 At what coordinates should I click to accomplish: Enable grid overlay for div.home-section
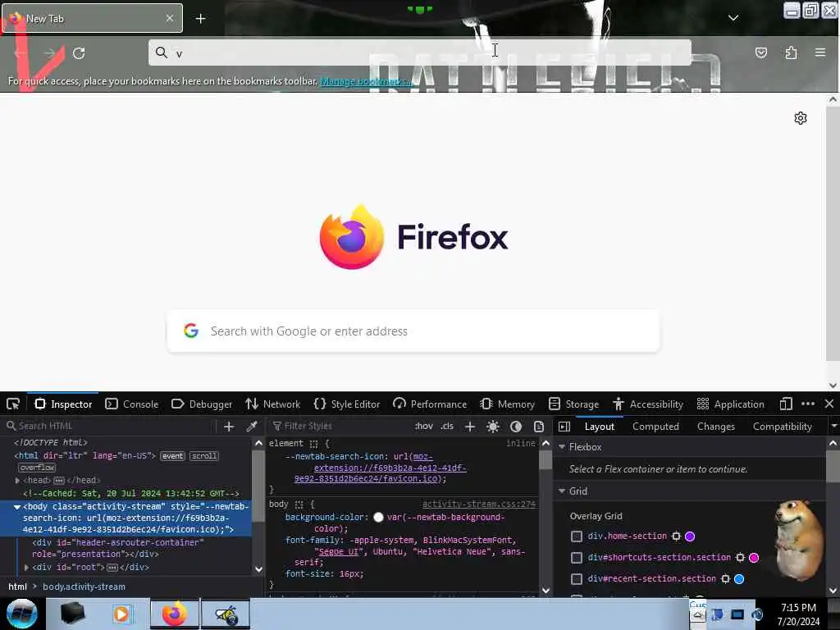coord(577,536)
